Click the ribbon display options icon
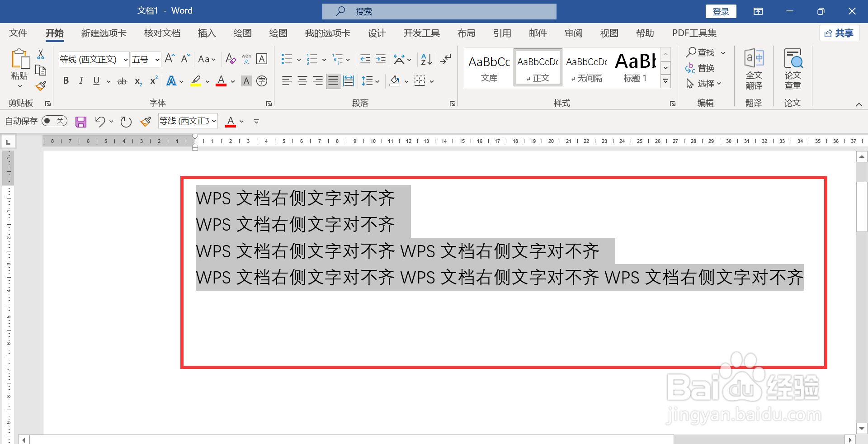The width and height of the screenshot is (868, 444). click(758, 11)
